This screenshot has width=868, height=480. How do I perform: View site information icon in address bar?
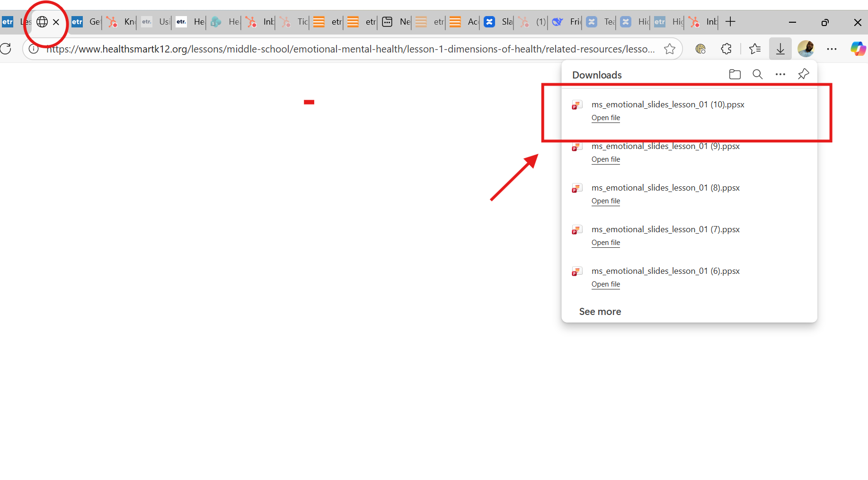tap(34, 49)
